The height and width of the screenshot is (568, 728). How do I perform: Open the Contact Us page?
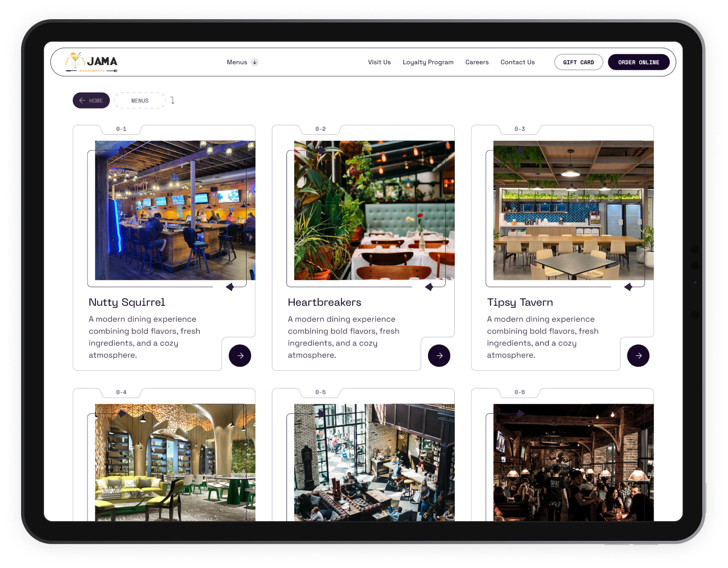517,62
